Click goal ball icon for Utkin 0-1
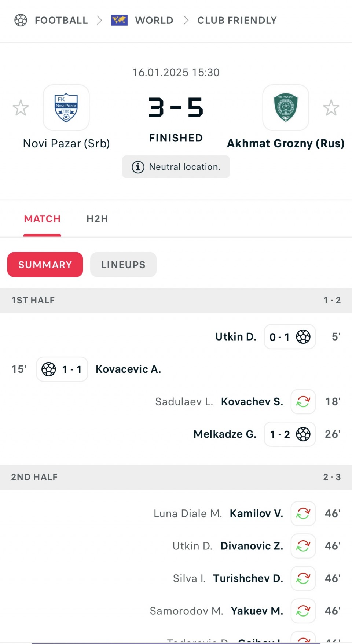352x644 pixels. pyautogui.click(x=303, y=337)
